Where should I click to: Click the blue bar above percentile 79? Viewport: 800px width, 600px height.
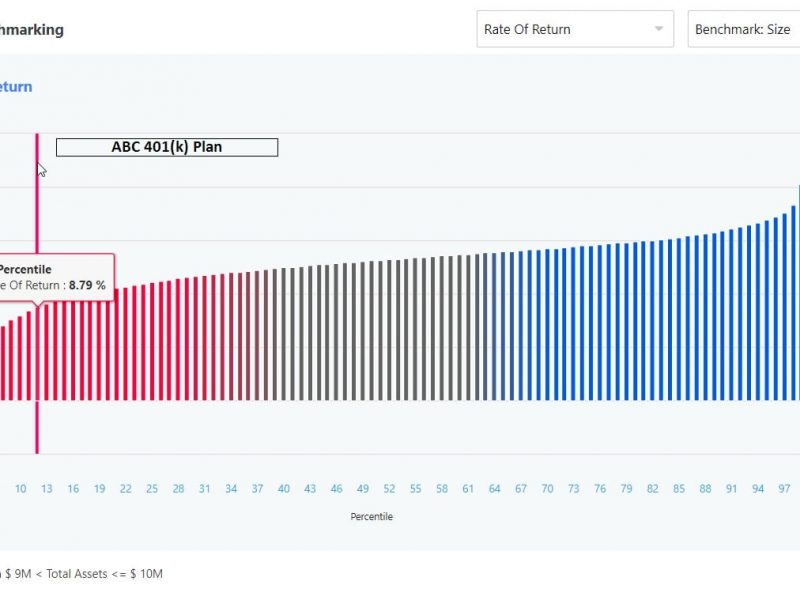(626, 320)
